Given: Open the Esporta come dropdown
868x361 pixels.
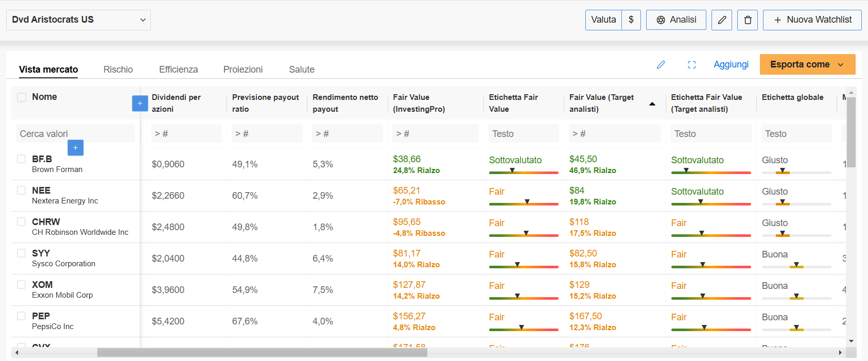Looking at the screenshot, I should click(x=807, y=64).
